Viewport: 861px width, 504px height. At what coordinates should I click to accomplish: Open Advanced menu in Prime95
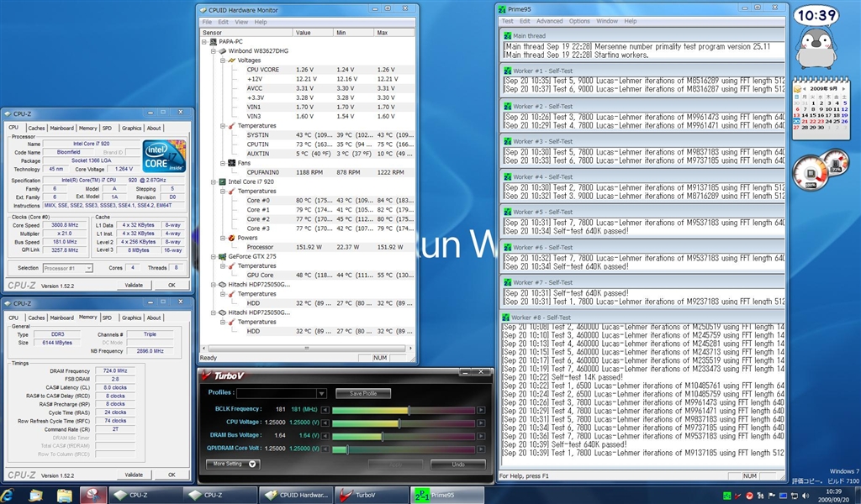click(x=549, y=21)
